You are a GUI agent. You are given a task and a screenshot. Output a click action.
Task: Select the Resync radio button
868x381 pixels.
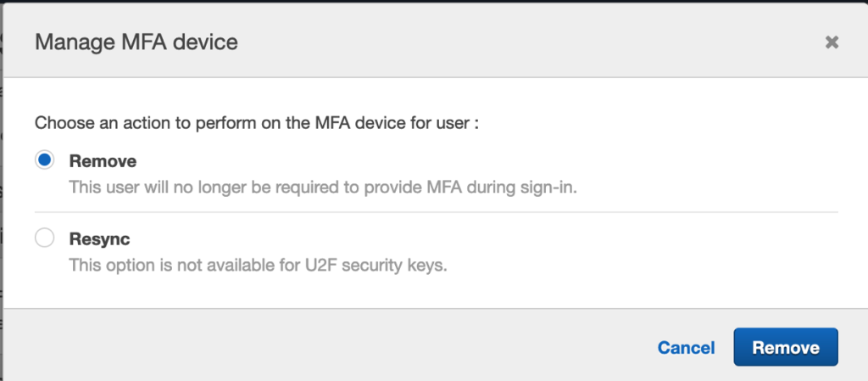click(x=45, y=238)
